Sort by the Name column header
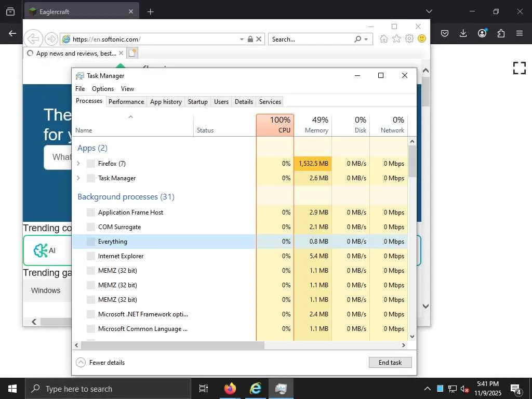Viewport: 532px width, 399px height. (x=133, y=125)
